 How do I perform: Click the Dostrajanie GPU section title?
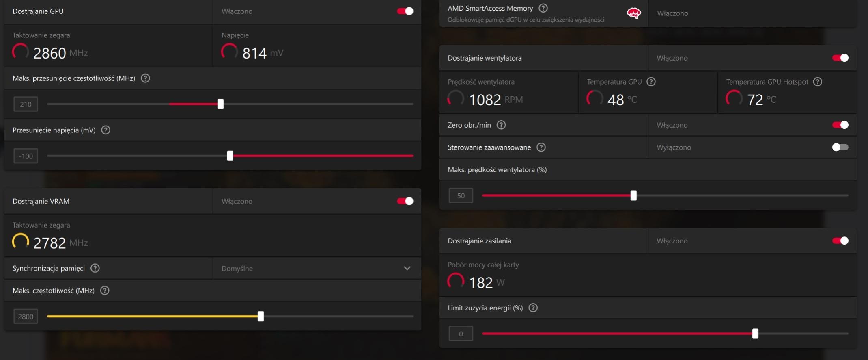[x=38, y=11]
